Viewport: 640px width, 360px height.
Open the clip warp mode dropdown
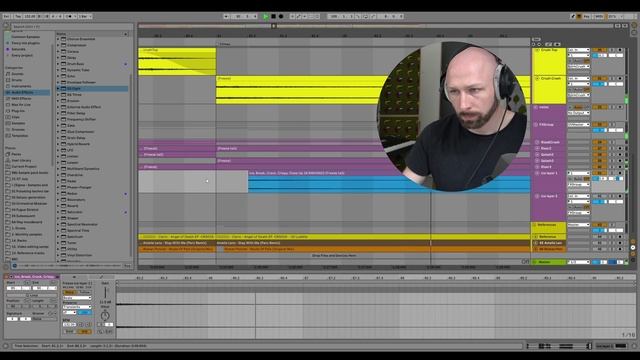pos(77,298)
